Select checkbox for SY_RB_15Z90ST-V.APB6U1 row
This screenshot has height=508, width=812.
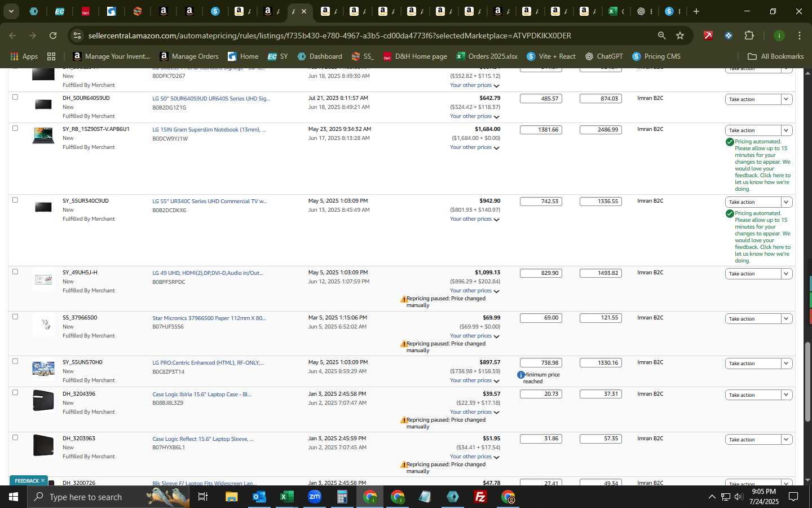tap(15, 128)
